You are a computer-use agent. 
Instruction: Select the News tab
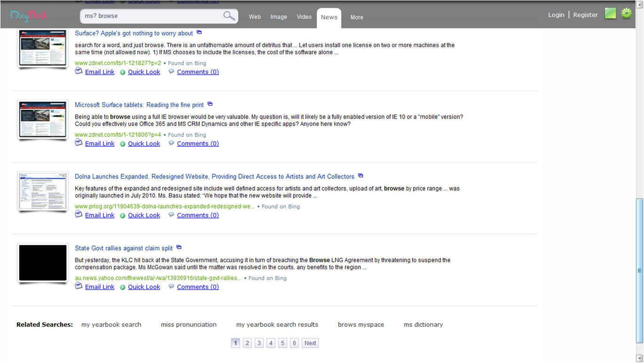click(329, 17)
